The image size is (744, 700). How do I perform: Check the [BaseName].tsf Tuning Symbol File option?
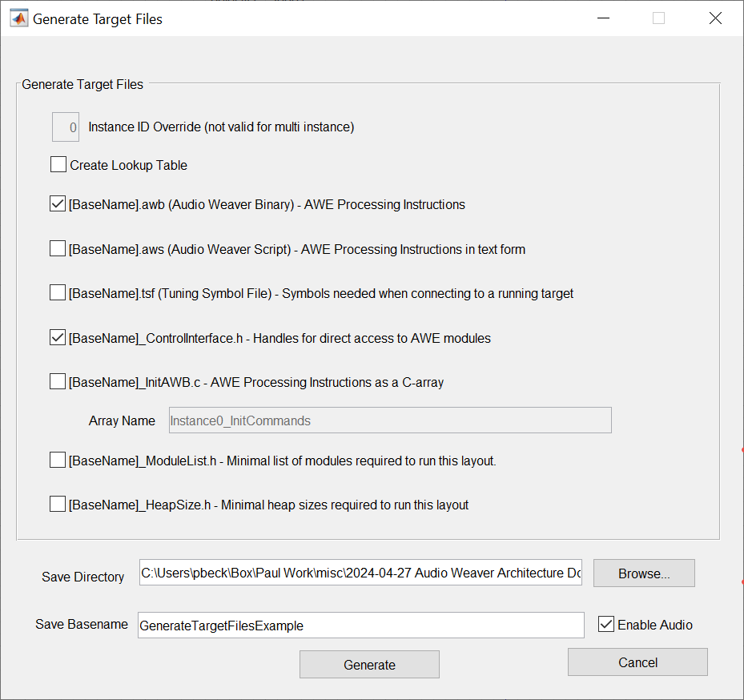(x=58, y=293)
